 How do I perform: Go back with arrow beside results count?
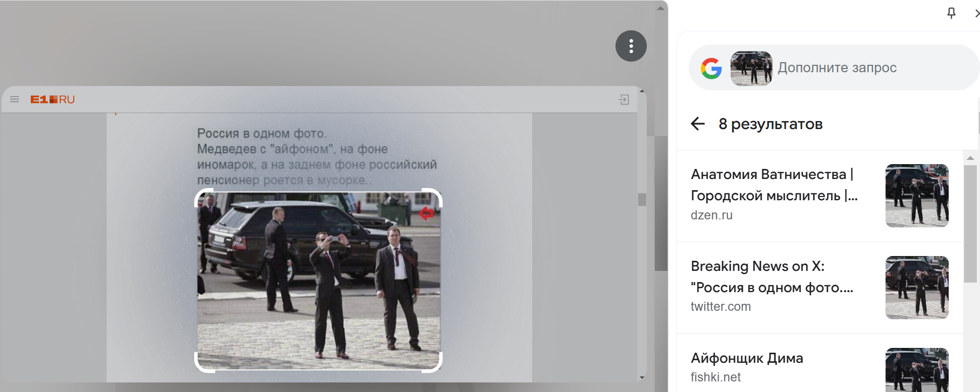(698, 124)
